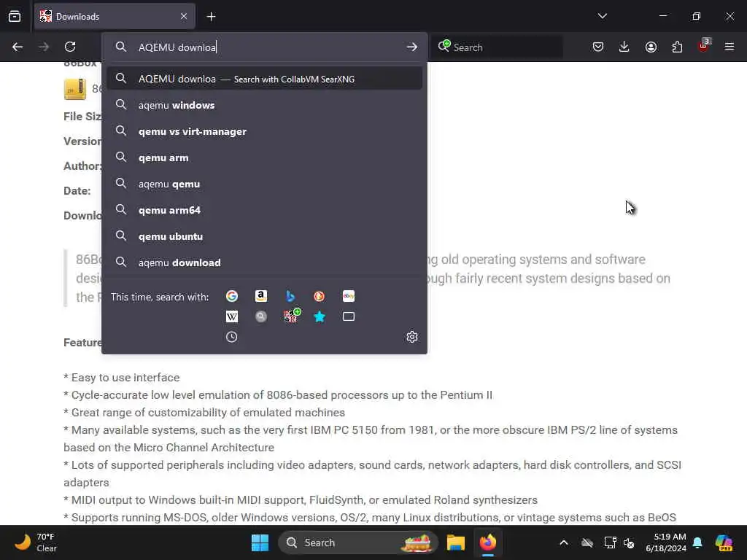Click the Go arrow in the address bar
The width and height of the screenshot is (747, 560).
(411, 47)
